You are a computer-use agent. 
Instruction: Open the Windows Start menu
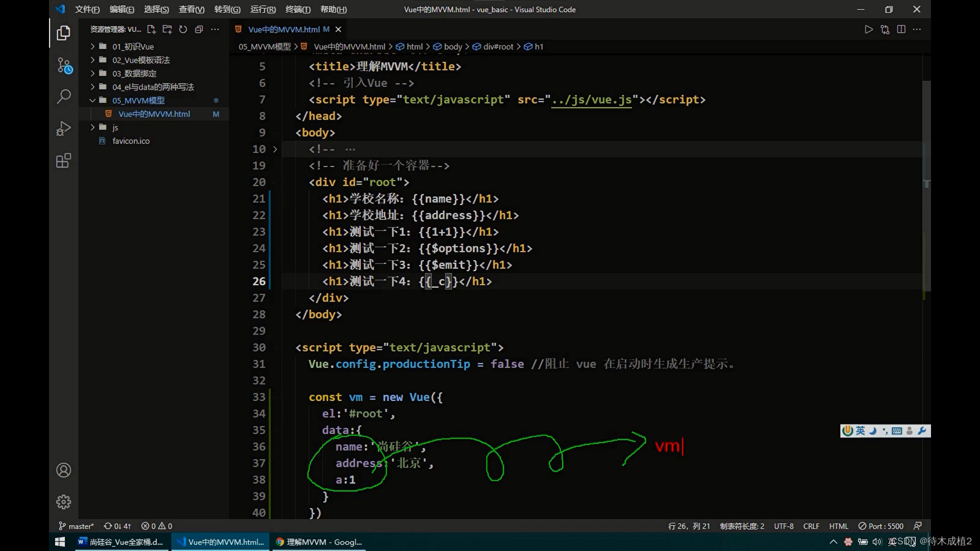pyautogui.click(x=60, y=542)
